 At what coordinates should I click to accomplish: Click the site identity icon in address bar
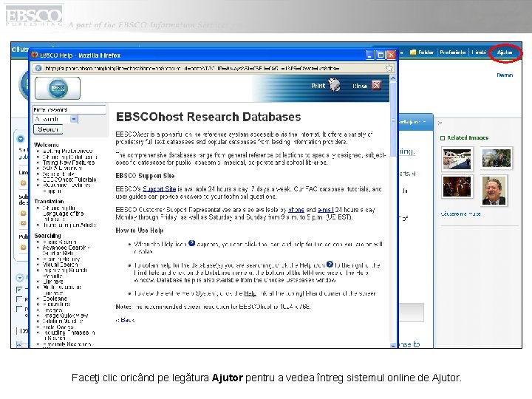tap(38, 68)
